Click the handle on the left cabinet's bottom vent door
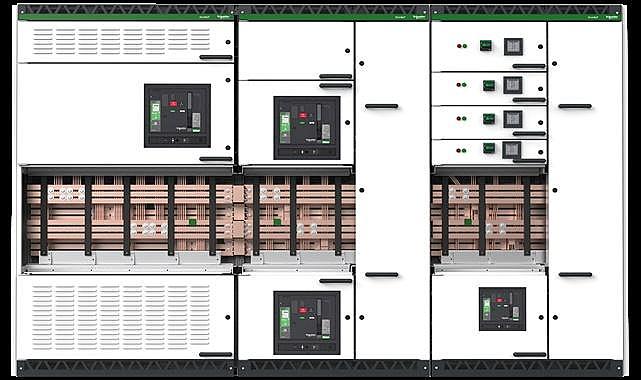Viewport: 641px width, 380px height. pos(216,355)
